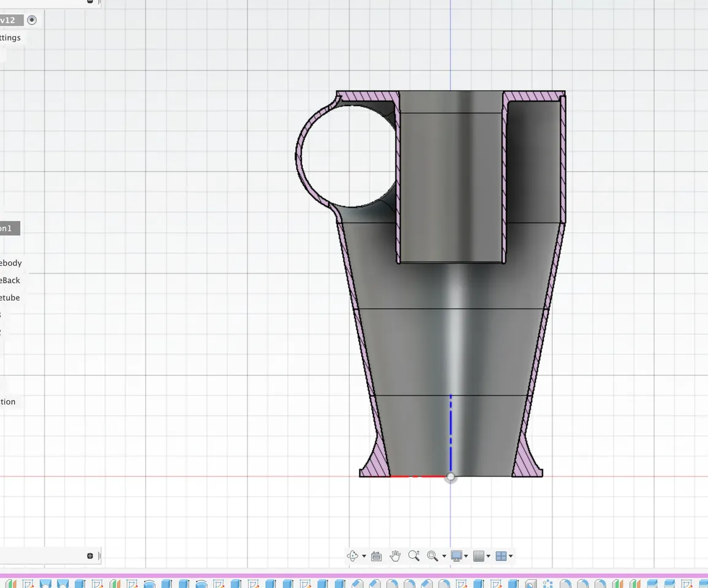Select the circular pattern feature in timeline

point(548,584)
